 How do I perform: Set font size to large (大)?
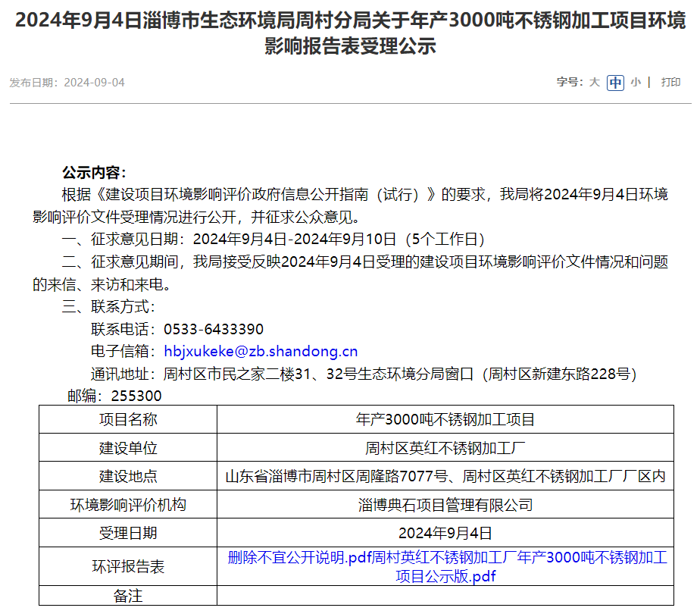tap(594, 82)
